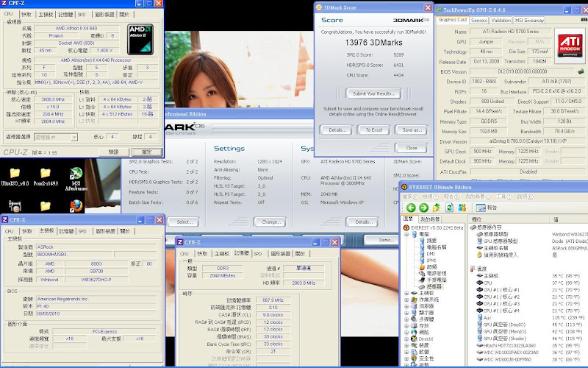Open the first menu in EVEREST menu bar

(410, 197)
